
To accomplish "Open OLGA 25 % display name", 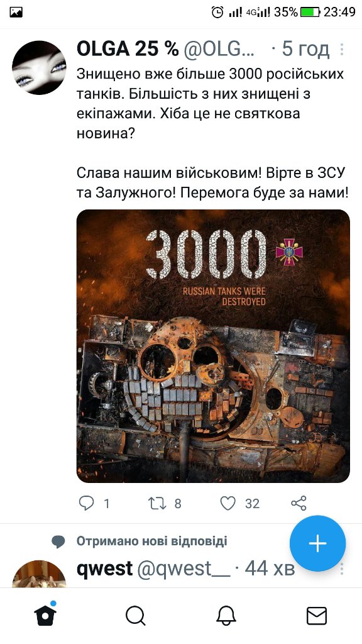I will click(128, 49).
